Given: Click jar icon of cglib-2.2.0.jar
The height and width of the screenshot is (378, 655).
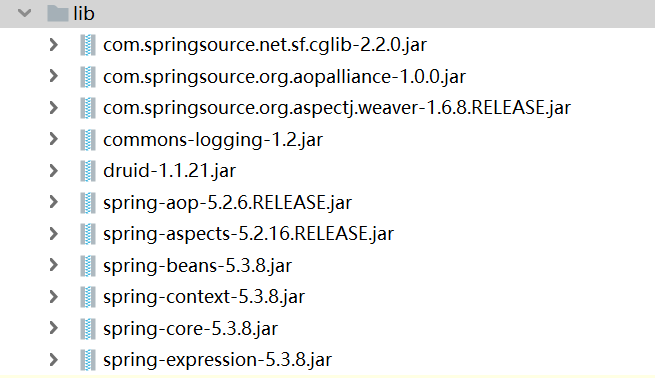Looking at the screenshot, I should point(88,45).
